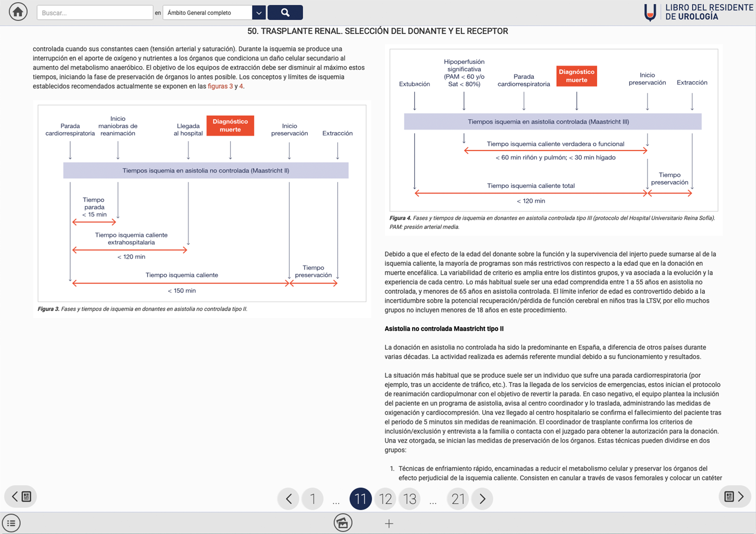
Task: Click the magnifying glass search button
Action: 285,12
